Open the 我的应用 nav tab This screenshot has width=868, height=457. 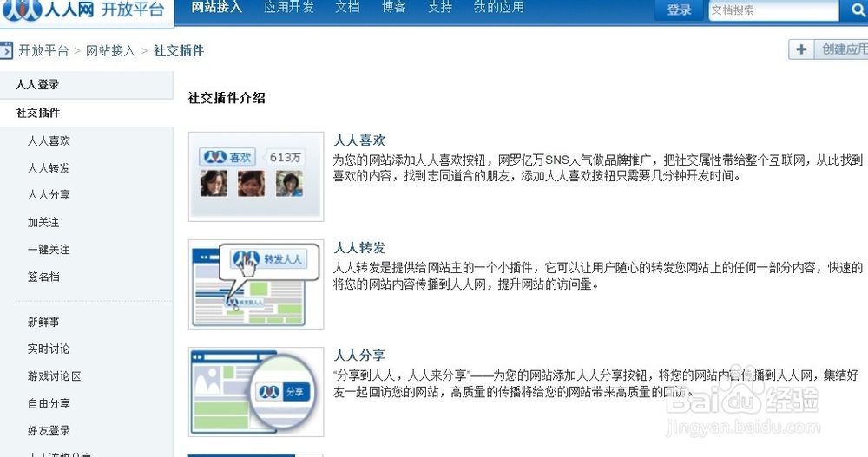499,8
